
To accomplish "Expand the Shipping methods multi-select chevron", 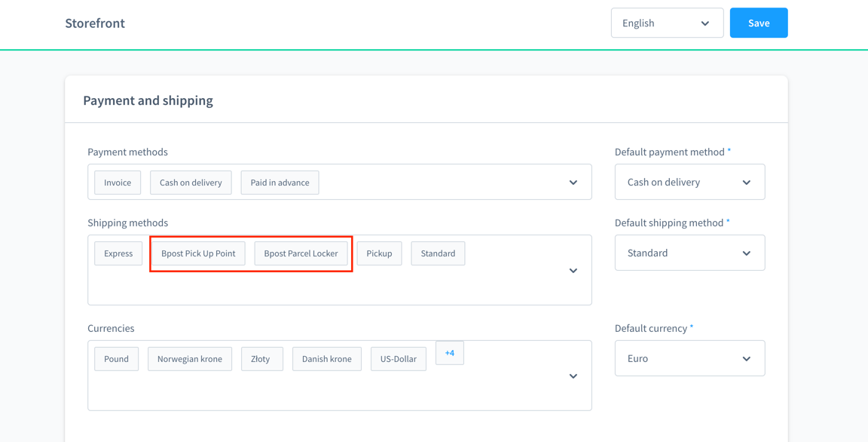I will (x=573, y=270).
